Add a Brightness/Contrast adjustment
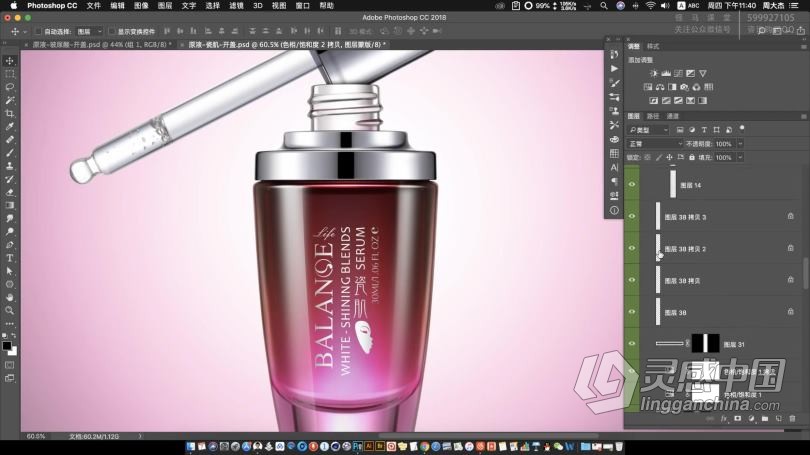The height and width of the screenshot is (455, 810). click(x=654, y=73)
